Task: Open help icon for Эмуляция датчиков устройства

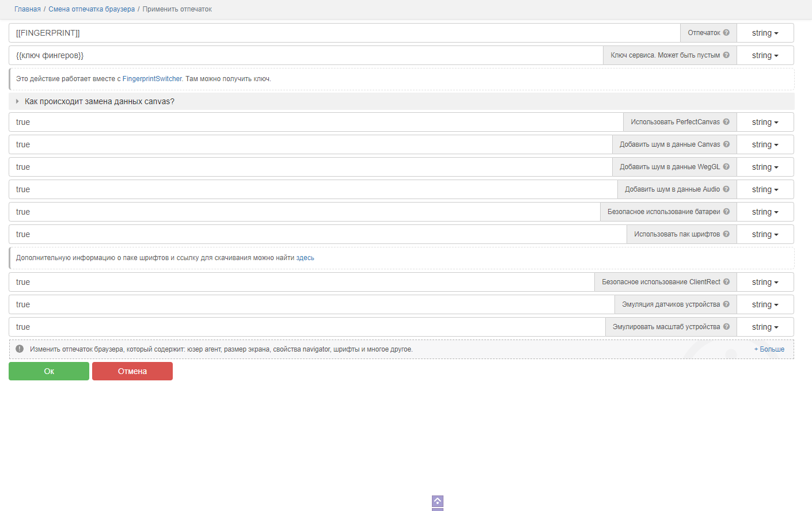Action: pos(726,304)
